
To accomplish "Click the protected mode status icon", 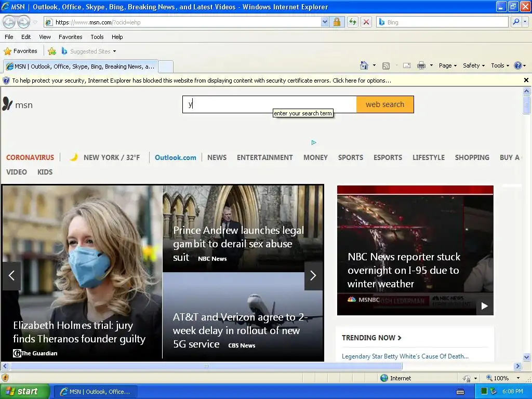I will coord(467,378).
